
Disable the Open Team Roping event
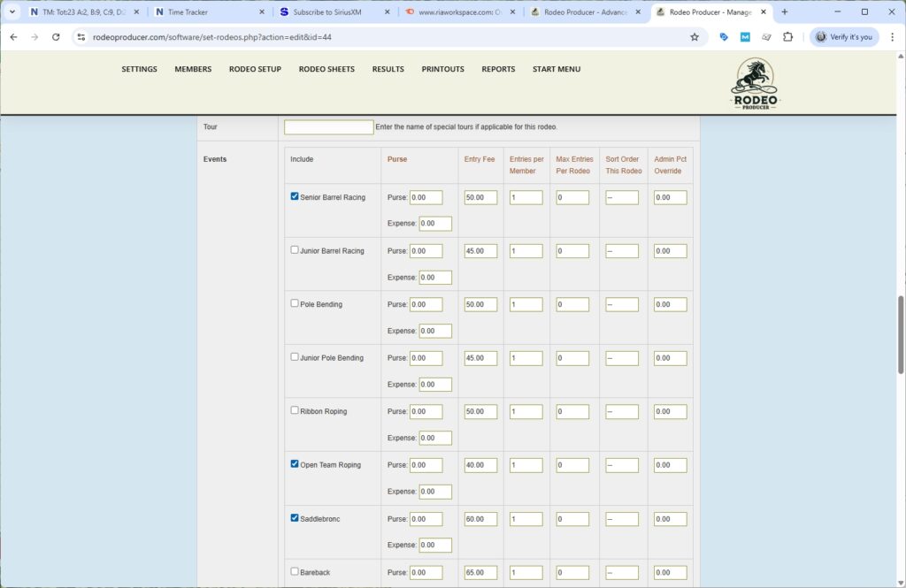[x=295, y=464]
